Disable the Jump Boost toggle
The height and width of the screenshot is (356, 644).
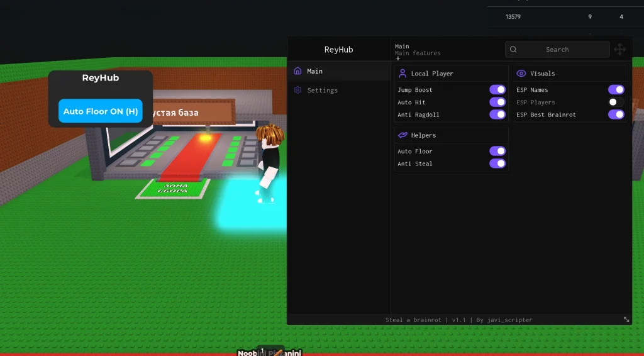tap(497, 90)
